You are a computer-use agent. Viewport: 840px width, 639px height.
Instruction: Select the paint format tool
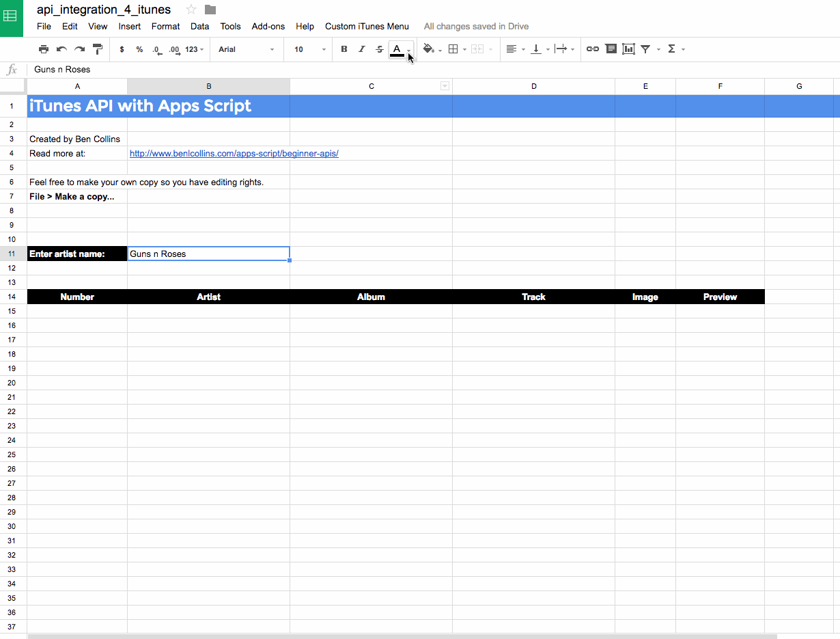(x=98, y=49)
